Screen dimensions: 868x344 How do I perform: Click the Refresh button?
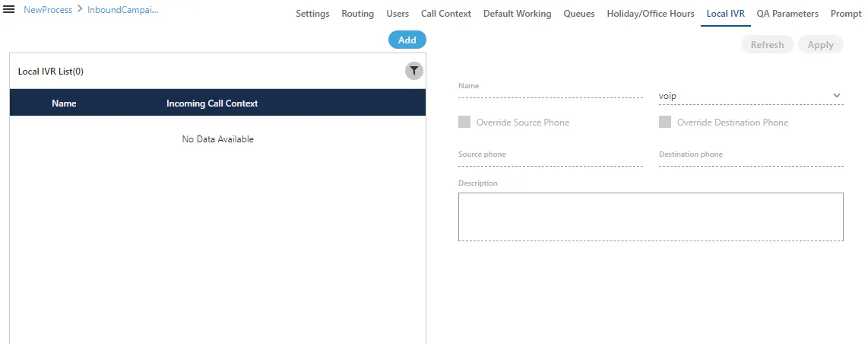[x=767, y=45]
